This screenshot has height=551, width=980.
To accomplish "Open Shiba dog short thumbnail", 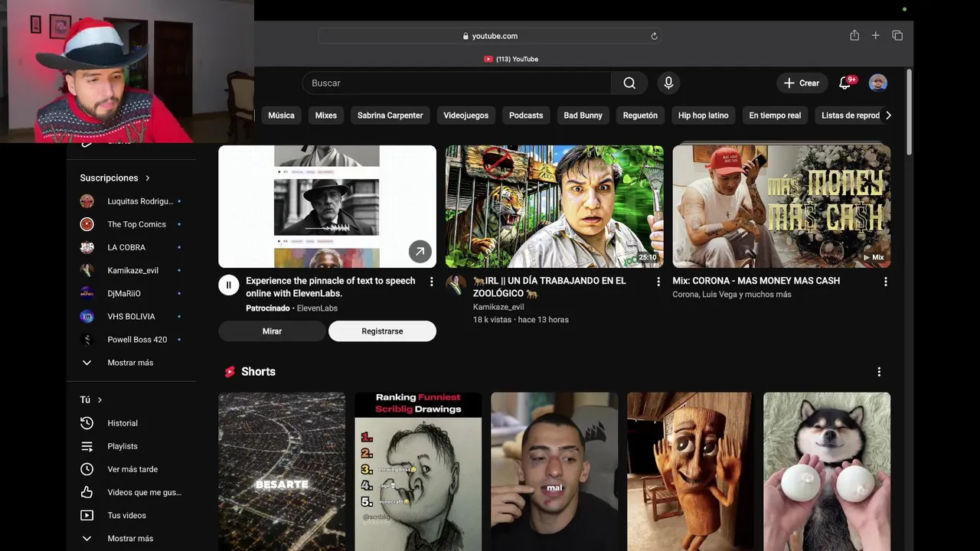I will [x=827, y=471].
